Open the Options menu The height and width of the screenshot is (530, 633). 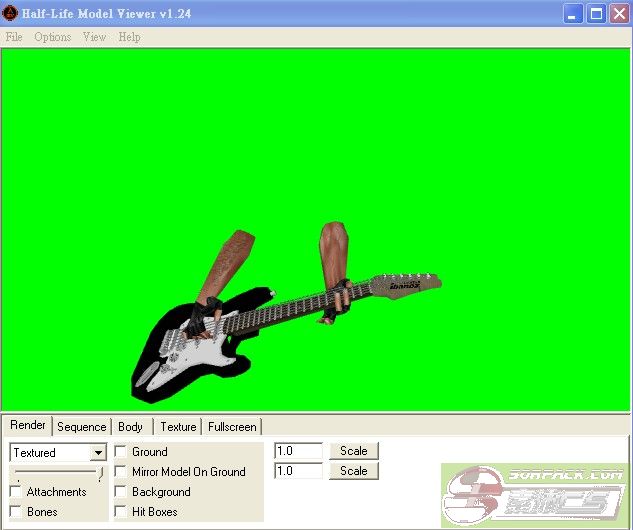coord(52,37)
